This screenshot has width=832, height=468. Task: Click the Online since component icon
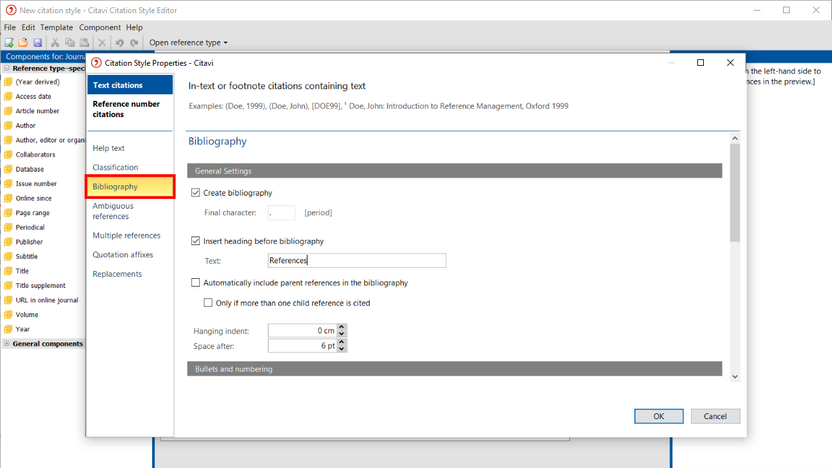point(8,198)
